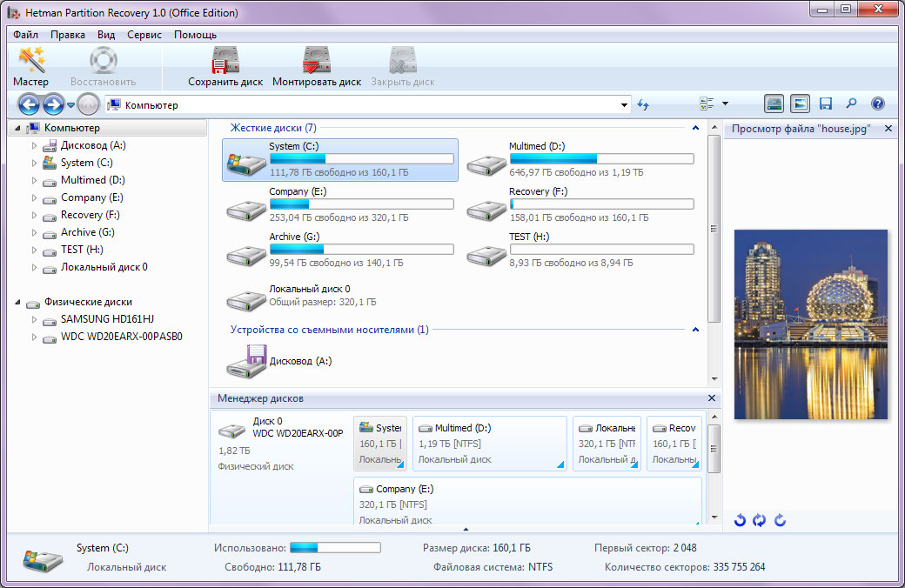Open the Сервис menu
This screenshot has width=905, height=588.
pos(144,35)
